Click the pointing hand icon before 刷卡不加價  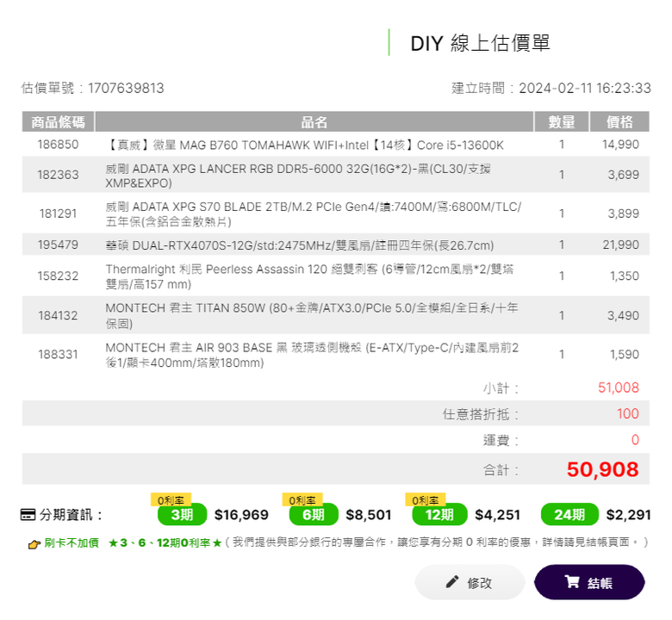click(34, 544)
